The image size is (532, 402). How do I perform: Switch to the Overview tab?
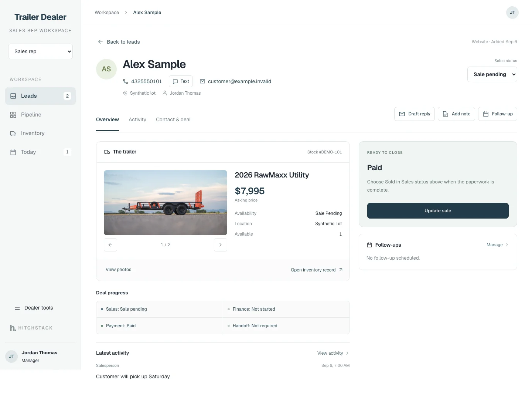108,119
